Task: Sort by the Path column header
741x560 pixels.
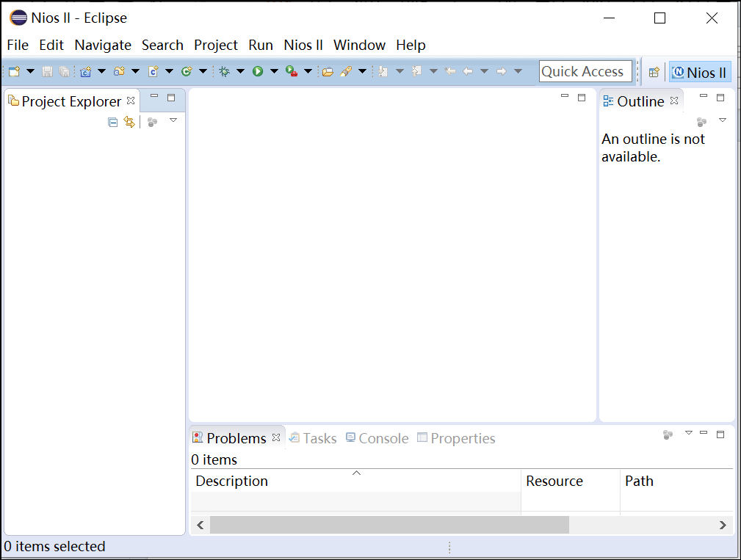Action: [x=676, y=481]
